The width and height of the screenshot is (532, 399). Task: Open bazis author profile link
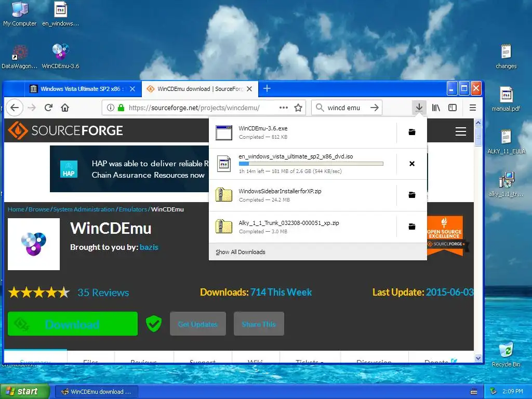149,247
